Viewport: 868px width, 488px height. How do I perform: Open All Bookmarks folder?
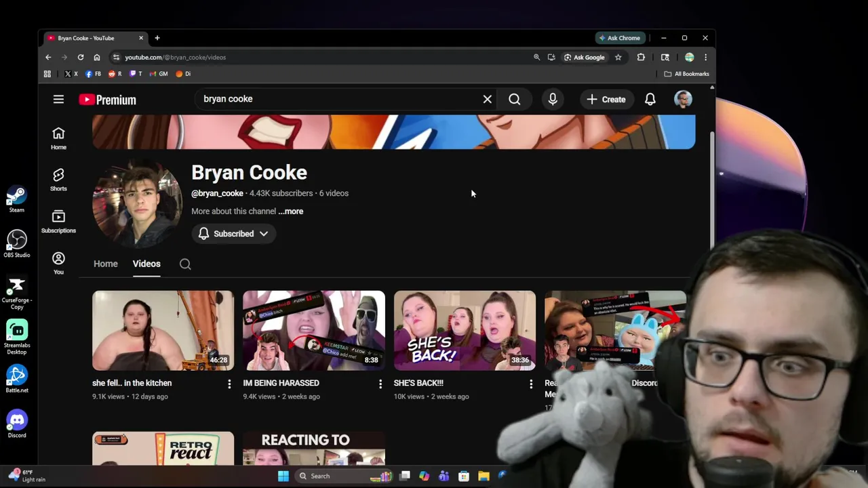click(x=686, y=74)
